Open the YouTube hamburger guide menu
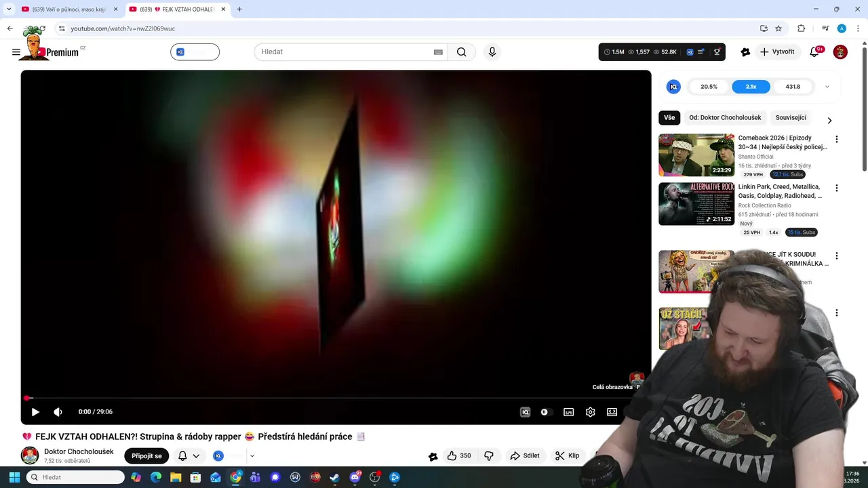Viewport: 868px width, 488px height. pyautogui.click(x=16, y=52)
